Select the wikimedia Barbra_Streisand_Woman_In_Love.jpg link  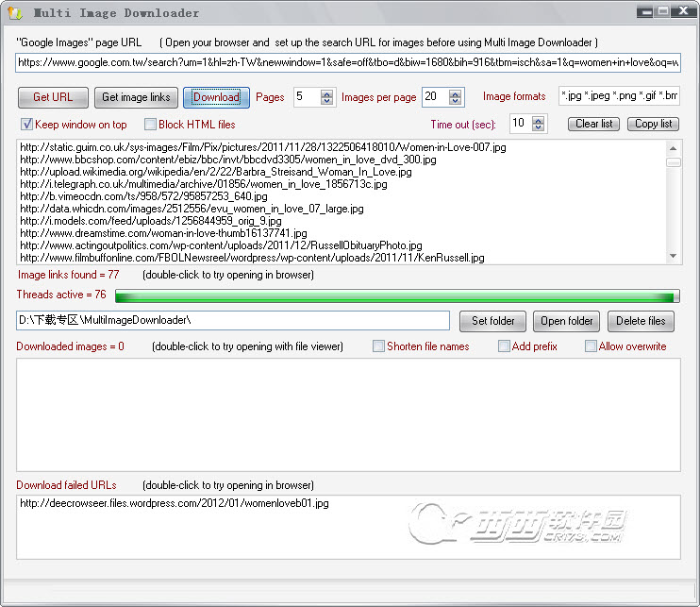pyautogui.click(x=216, y=172)
